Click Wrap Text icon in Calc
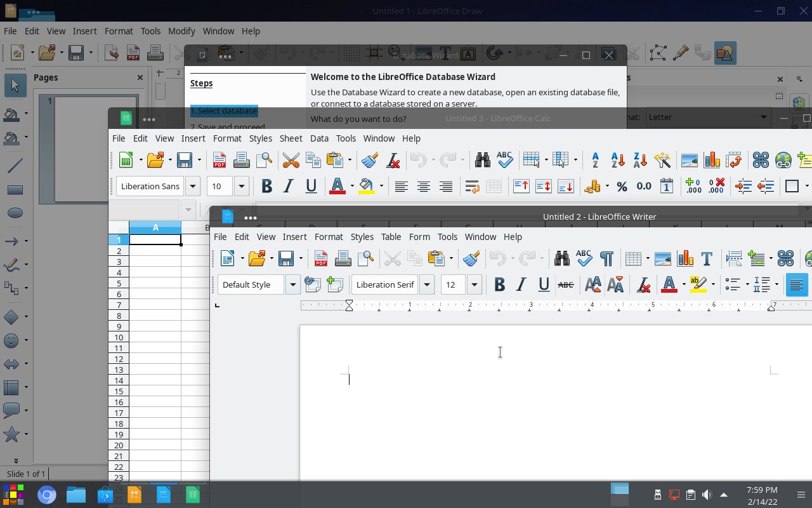812x508 pixels. point(471,187)
